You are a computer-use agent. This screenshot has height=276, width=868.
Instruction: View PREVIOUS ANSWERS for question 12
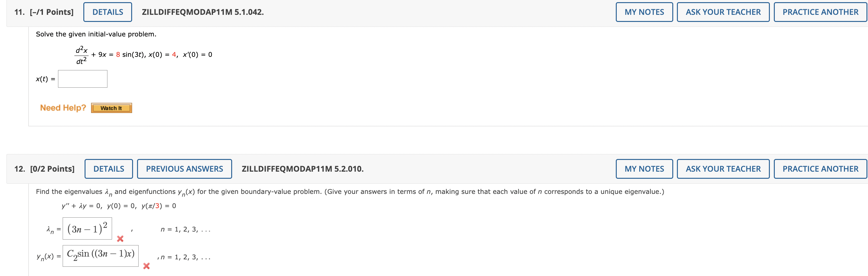pyautogui.click(x=184, y=169)
